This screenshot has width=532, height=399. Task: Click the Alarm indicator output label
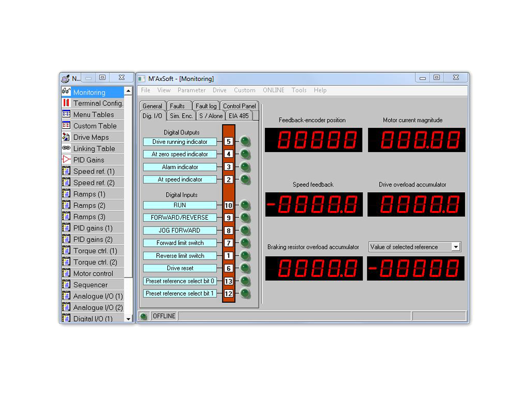pyautogui.click(x=179, y=167)
